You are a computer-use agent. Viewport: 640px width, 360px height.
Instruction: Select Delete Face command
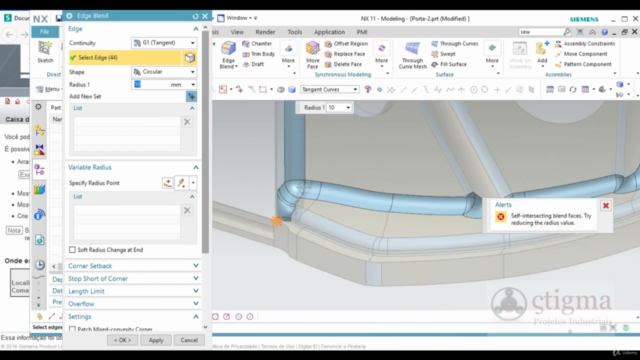(343, 64)
